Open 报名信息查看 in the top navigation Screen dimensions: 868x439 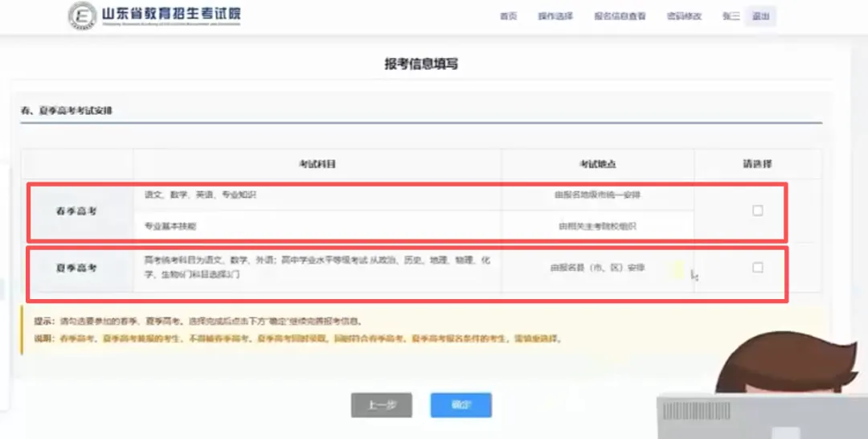click(x=620, y=16)
